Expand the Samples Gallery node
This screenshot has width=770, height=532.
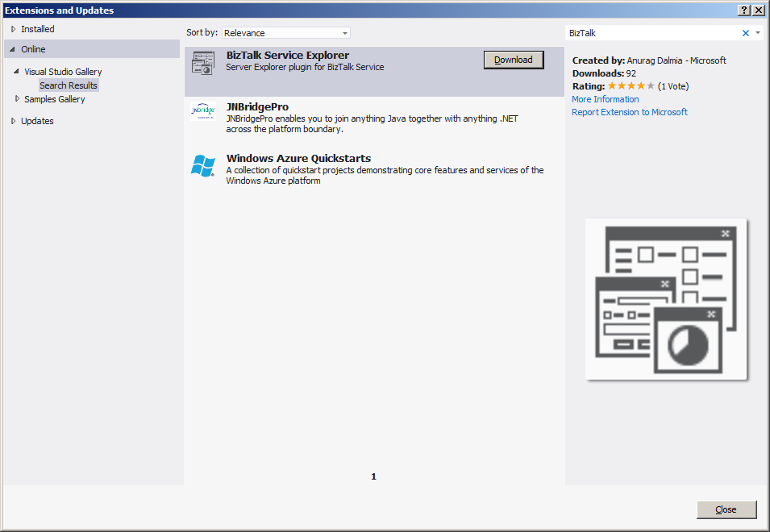(17, 98)
